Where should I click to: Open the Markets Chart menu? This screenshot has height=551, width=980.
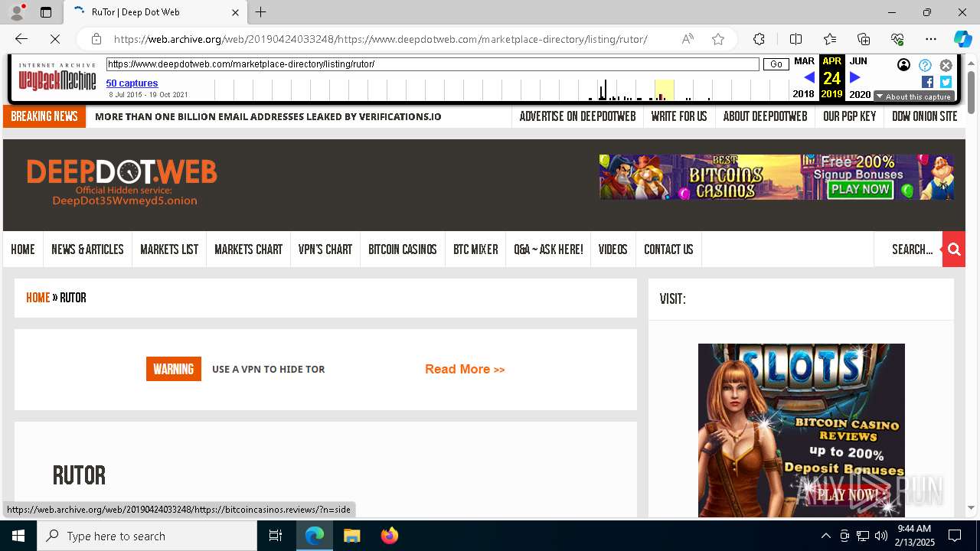tap(248, 249)
